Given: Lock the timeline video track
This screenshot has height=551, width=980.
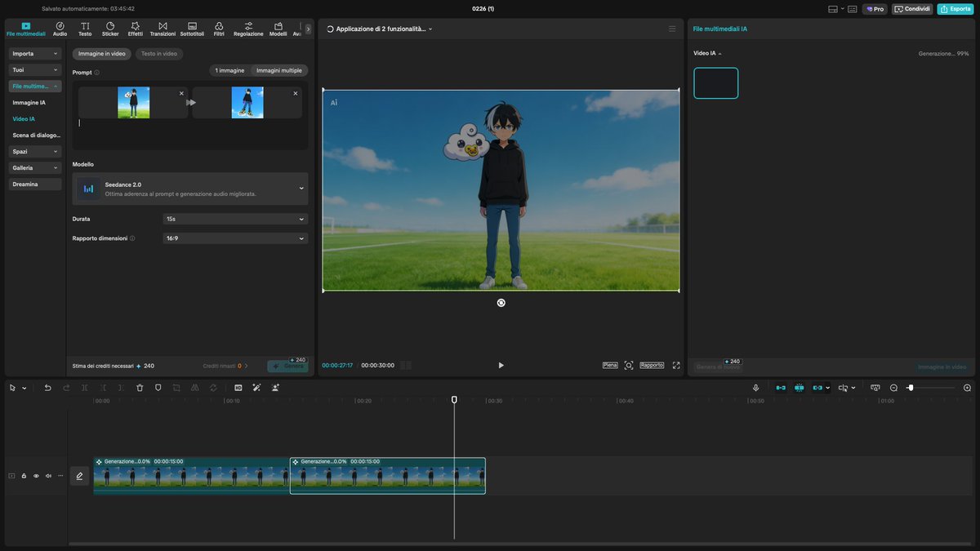Looking at the screenshot, I should point(24,476).
